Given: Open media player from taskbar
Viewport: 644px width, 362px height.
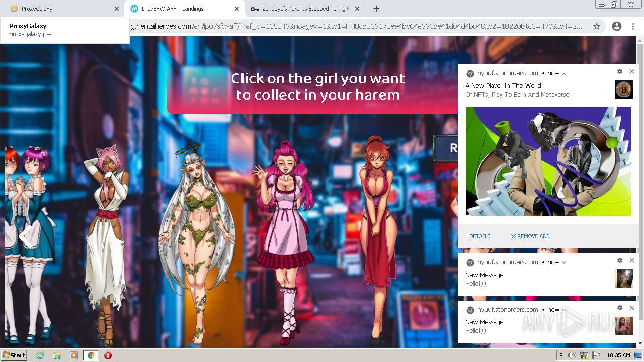Looking at the screenshot, I should [x=74, y=355].
